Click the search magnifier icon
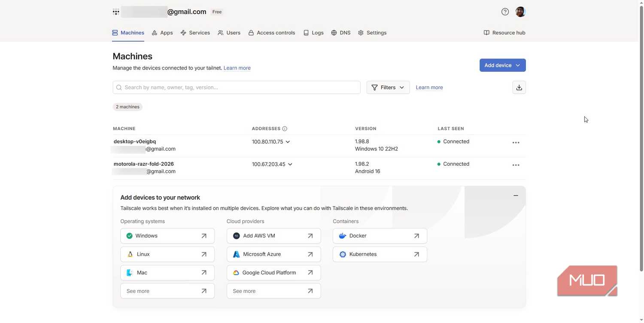Image resolution: width=644 pixels, height=323 pixels. (x=119, y=87)
